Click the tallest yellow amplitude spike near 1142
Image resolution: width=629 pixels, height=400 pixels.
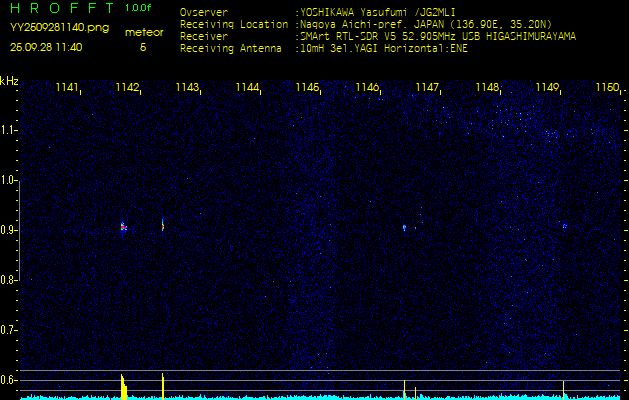(122, 385)
